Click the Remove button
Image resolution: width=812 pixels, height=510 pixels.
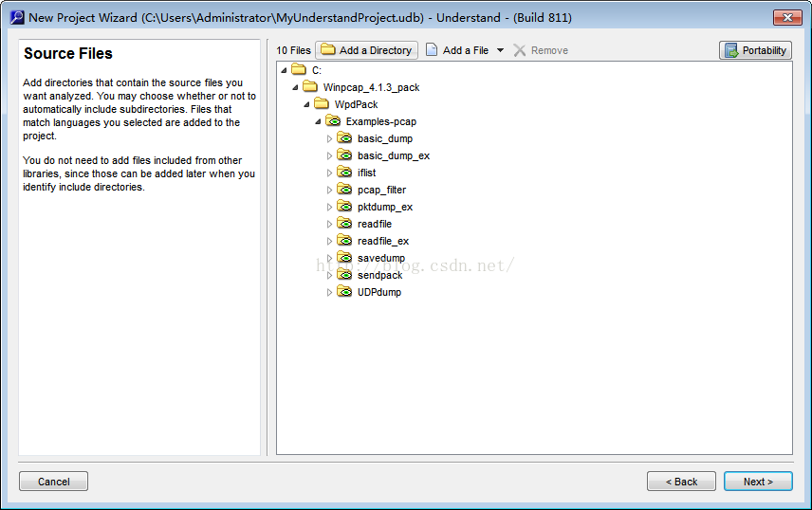[541, 50]
